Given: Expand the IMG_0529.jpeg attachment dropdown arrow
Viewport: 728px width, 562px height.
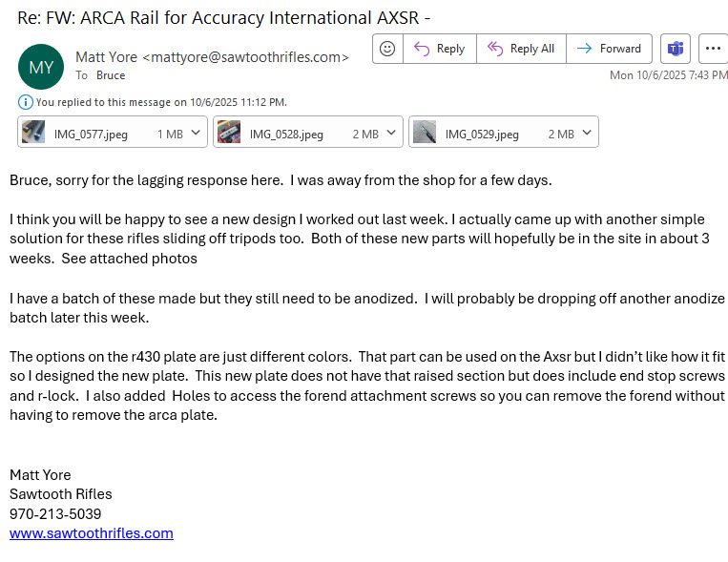Looking at the screenshot, I should click(x=587, y=134).
